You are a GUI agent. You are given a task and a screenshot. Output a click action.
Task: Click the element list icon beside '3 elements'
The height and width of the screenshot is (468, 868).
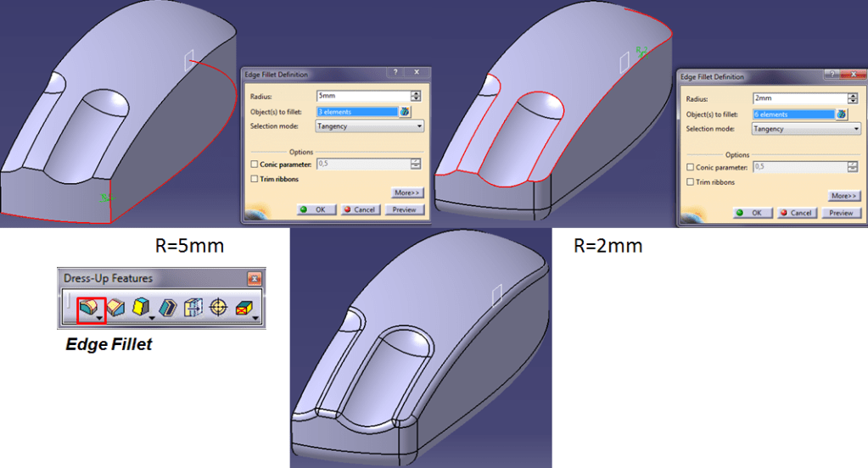click(x=406, y=111)
